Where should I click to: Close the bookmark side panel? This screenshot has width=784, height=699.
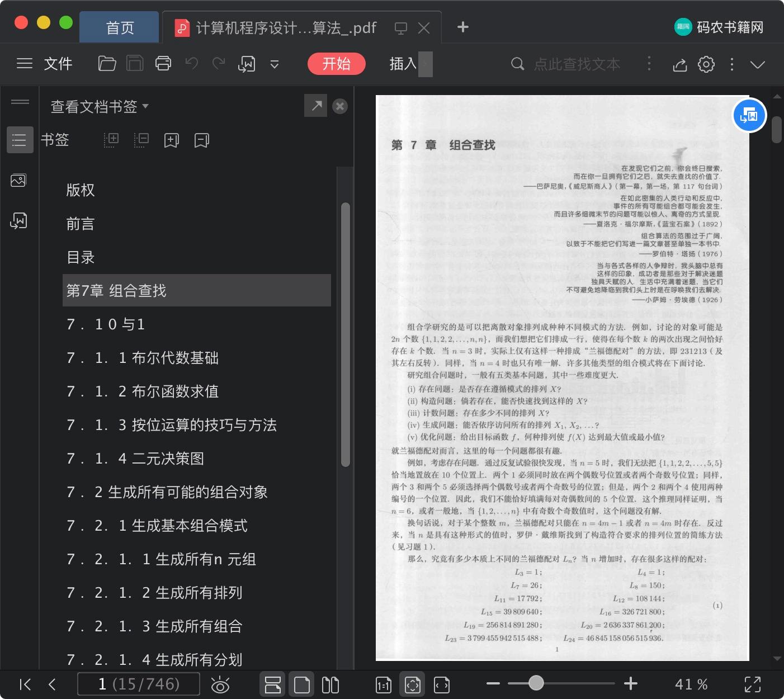pyautogui.click(x=340, y=106)
